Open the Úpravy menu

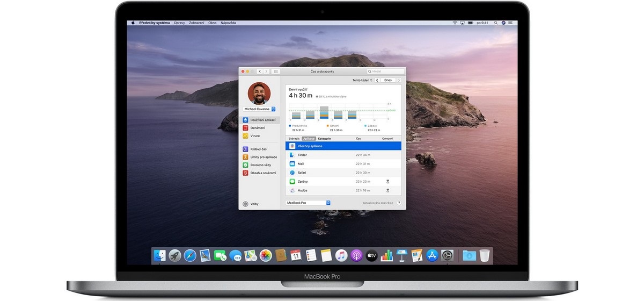click(x=180, y=23)
